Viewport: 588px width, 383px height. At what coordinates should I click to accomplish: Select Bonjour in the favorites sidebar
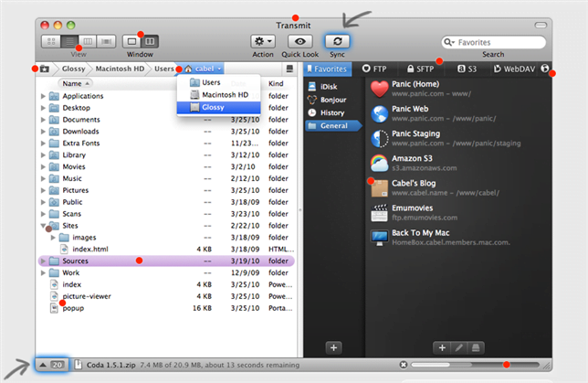pyautogui.click(x=333, y=100)
